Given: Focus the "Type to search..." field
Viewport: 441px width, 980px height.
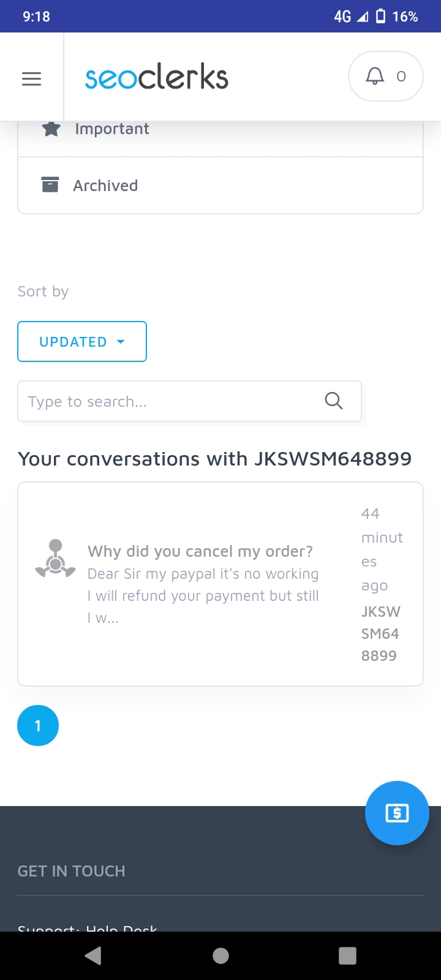Looking at the screenshot, I should pyautogui.click(x=171, y=402).
